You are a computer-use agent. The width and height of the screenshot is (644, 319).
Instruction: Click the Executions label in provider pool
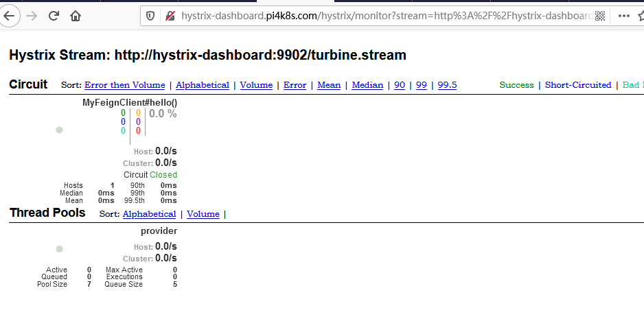124,277
